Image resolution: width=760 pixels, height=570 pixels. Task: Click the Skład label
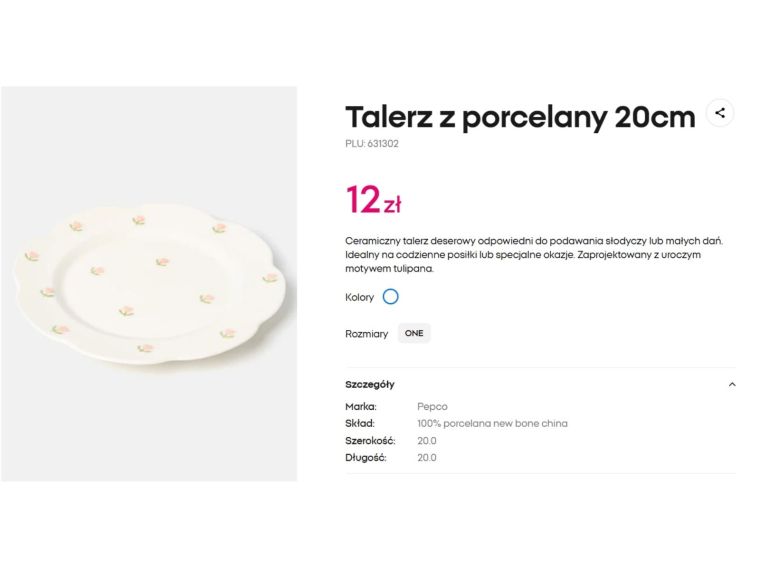[x=360, y=424]
